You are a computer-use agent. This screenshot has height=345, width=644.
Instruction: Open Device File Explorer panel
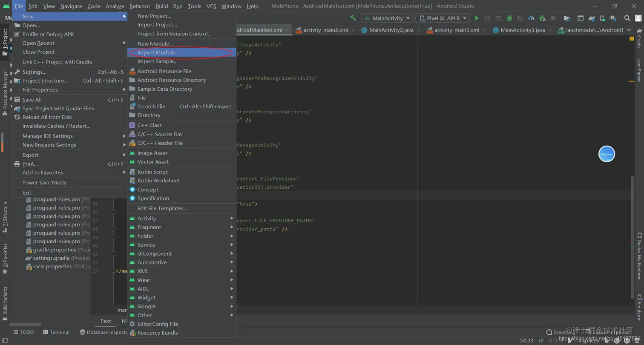click(x=639, y=256)
